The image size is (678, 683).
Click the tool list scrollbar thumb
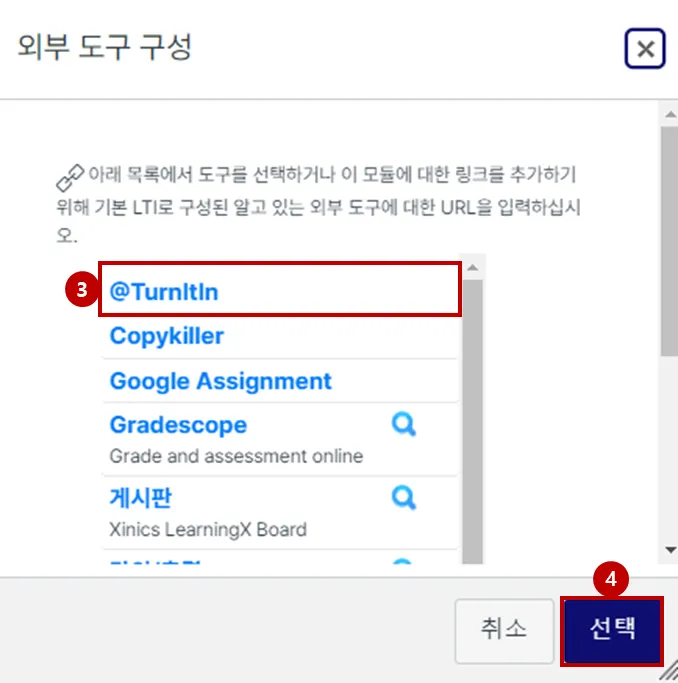(473, 422)
